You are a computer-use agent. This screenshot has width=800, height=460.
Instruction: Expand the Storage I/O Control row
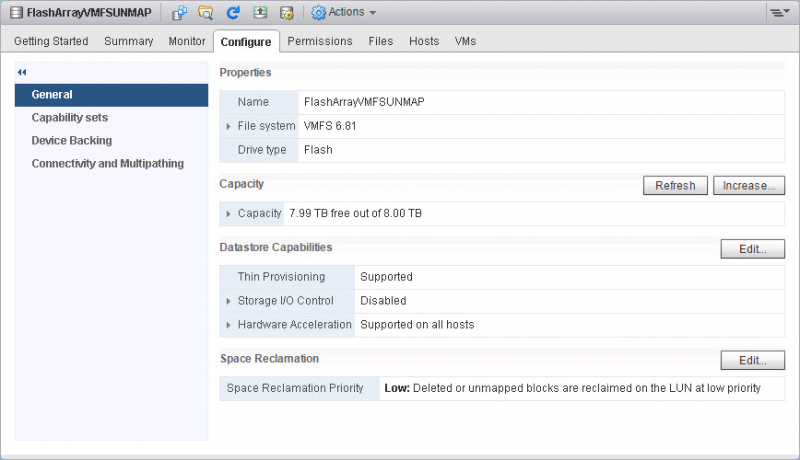228,301
